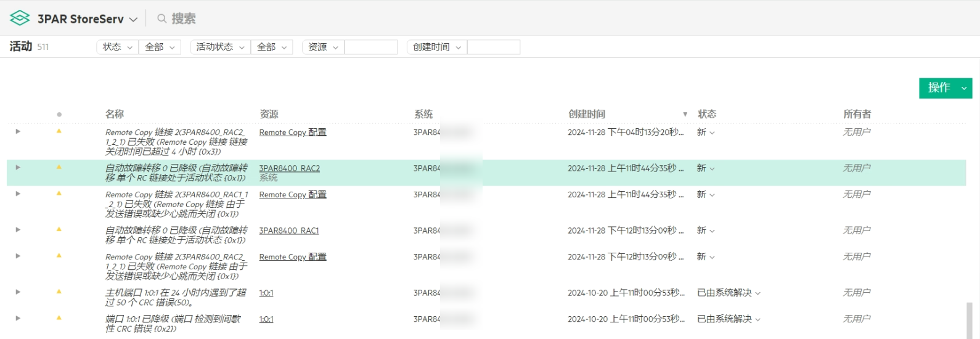Sort by the 创建时间 column header
980x339 pixels.
tap(587, 114)
